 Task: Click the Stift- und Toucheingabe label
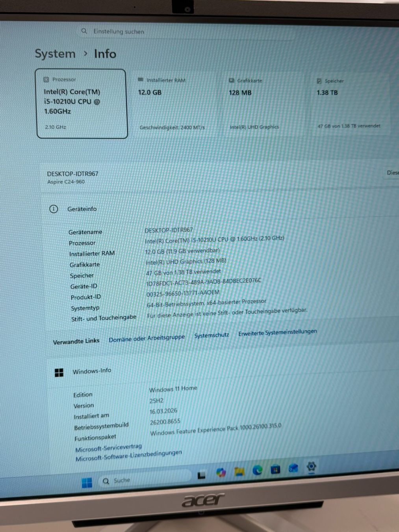click(x=104, y=318)
